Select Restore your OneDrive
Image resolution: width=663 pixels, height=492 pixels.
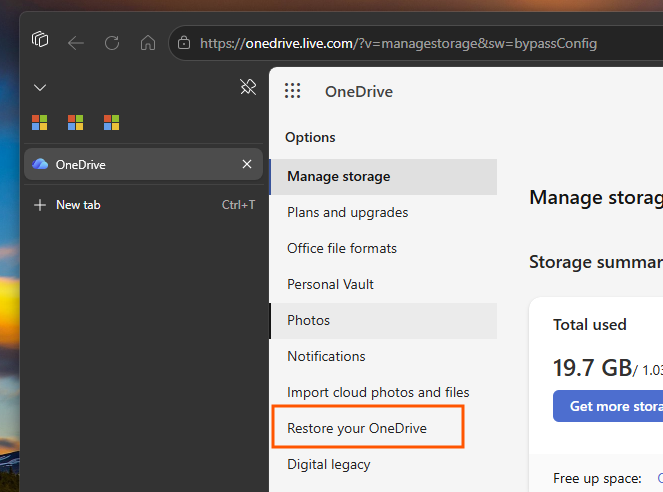[383, 429]
